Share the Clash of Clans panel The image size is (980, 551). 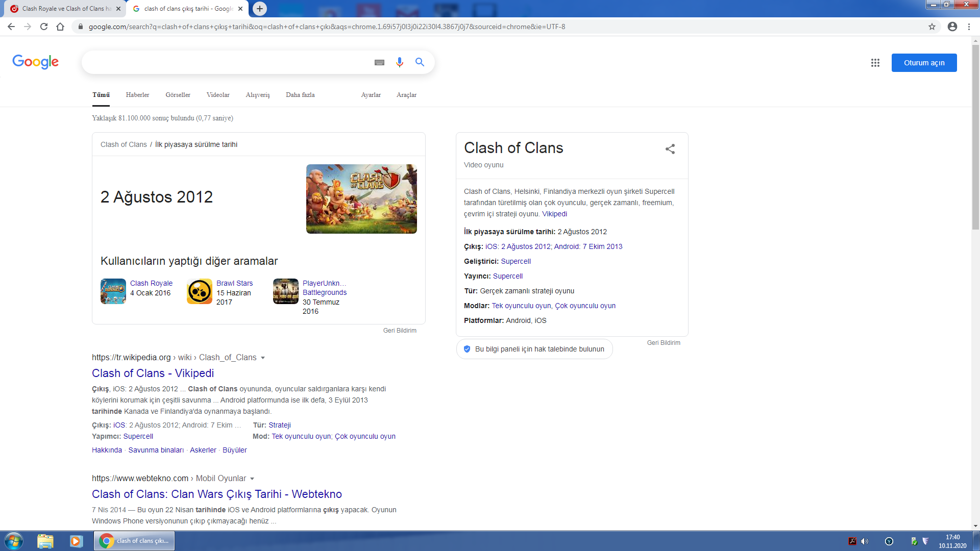pyautogui.click(x=670, y=149)
